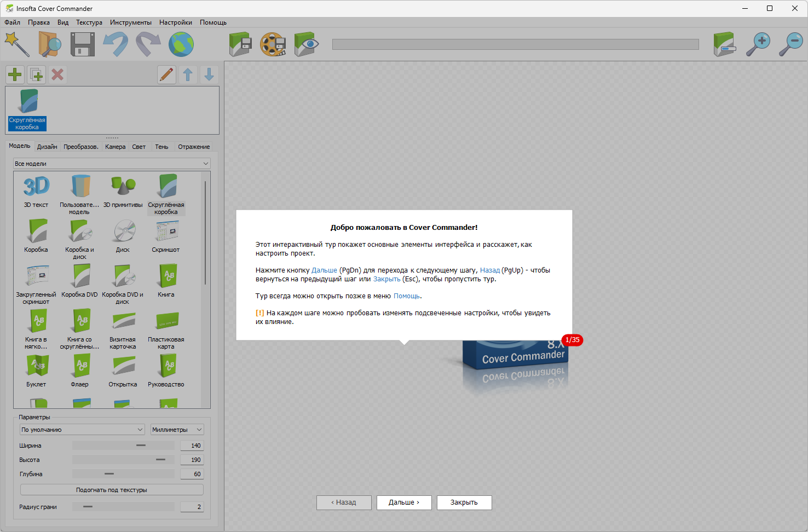
Task: Open the Текстура menu
Action: tap(89, 22)
